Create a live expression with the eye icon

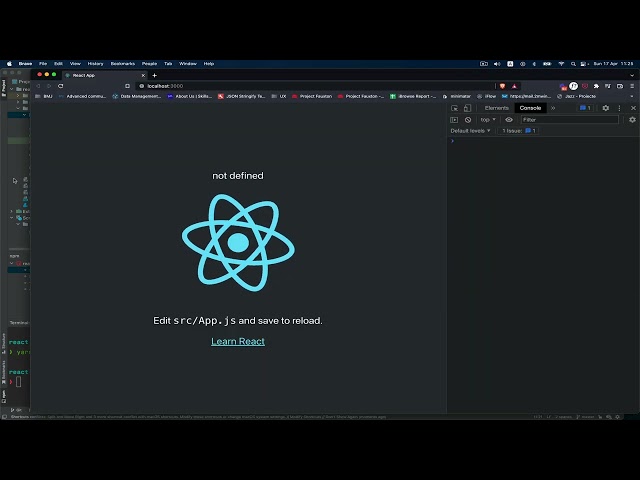[509, 120]
